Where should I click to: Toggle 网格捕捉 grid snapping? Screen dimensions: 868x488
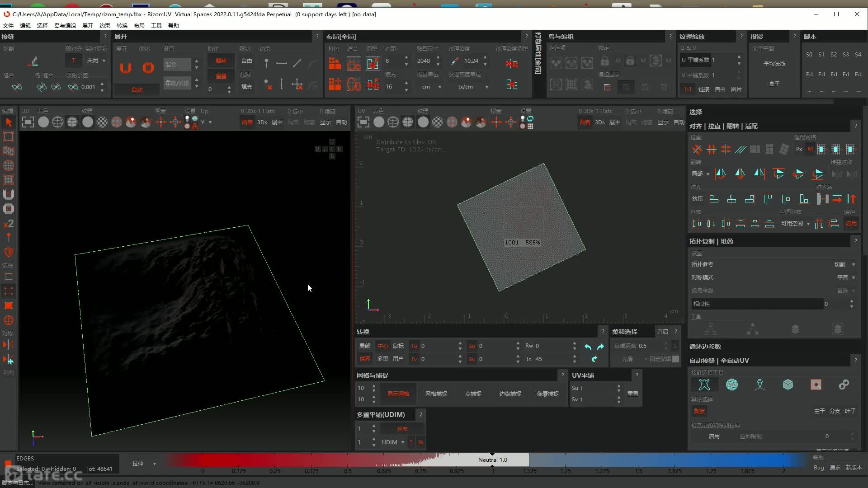click(436, 394)
